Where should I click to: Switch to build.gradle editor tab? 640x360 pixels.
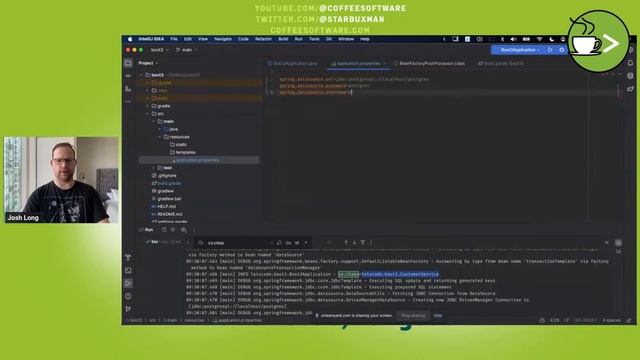(501, 64)
